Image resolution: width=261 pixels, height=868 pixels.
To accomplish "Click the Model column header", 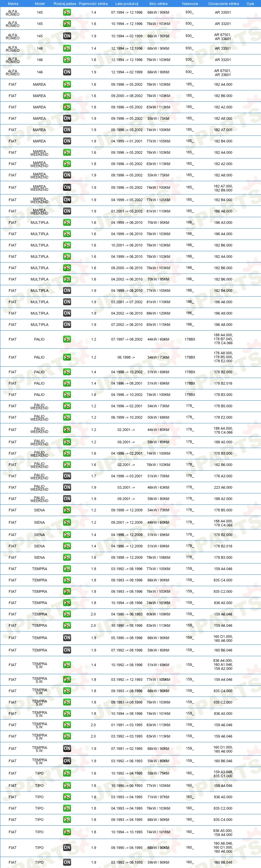I will [x=40, y=4].
